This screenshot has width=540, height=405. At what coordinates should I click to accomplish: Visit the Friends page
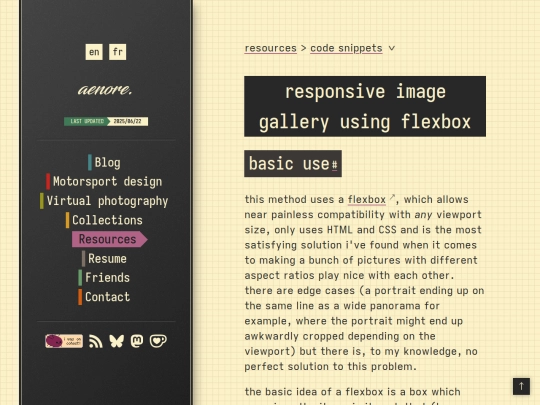[104, 278]
